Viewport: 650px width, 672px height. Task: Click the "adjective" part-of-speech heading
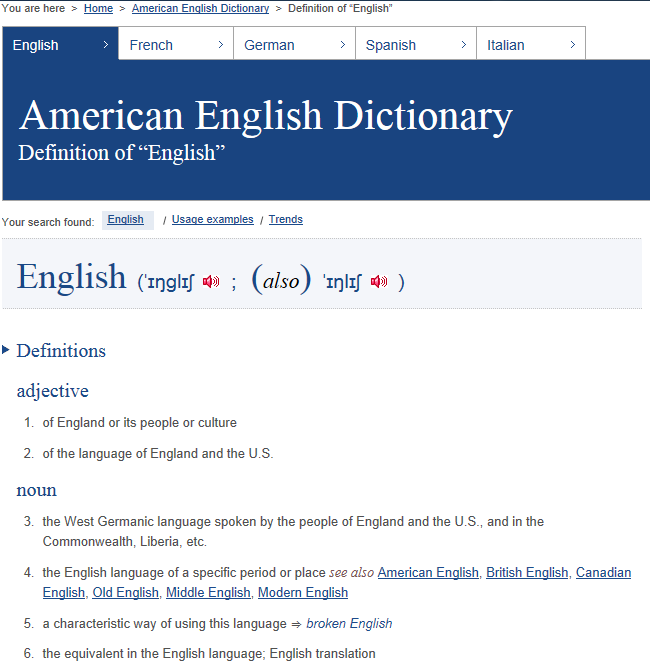pos(53,391)
